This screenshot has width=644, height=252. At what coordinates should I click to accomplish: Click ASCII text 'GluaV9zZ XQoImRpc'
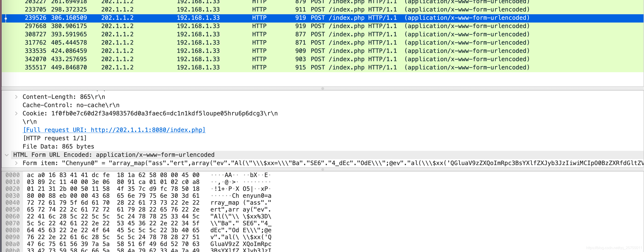pyautogui.click(x=241, y=244)
